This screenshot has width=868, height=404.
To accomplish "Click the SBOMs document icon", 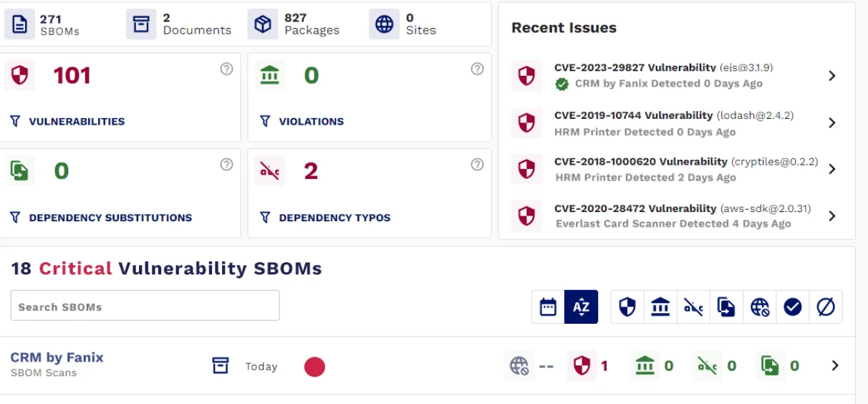I will (x=20, y=24).
